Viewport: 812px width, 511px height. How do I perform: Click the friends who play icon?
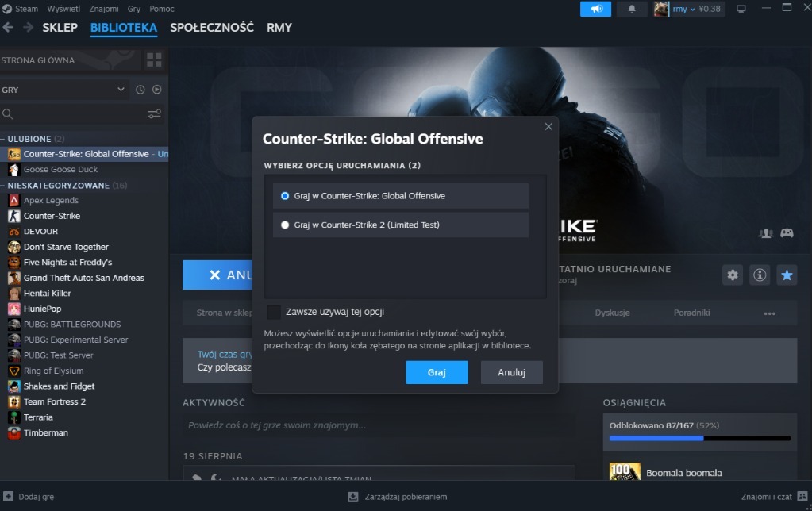tap(766, 233)
